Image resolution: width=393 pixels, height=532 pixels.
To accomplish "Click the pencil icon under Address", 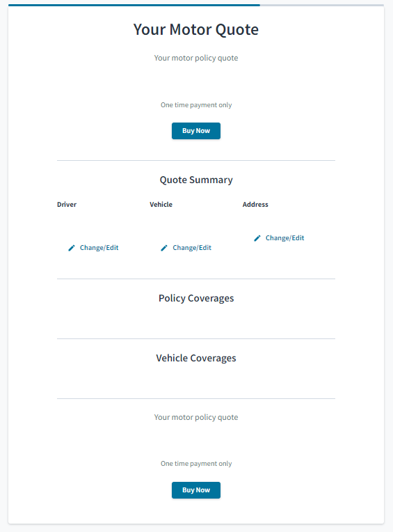I will [x=257, y=238].
